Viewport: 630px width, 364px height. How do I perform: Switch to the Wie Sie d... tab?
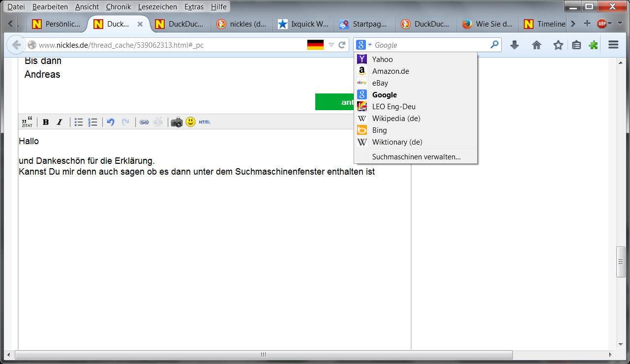pyautogui.click(x=487, y=24)
